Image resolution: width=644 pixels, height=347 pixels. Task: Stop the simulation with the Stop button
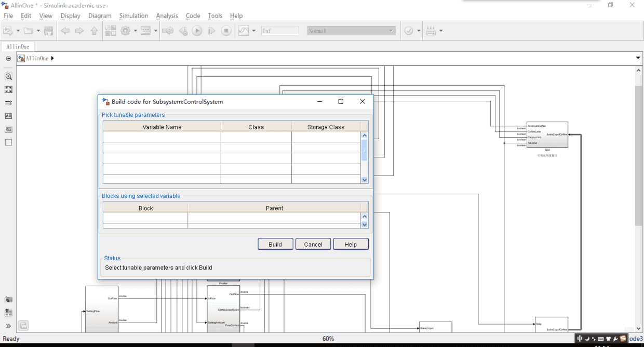click(226, 31)
